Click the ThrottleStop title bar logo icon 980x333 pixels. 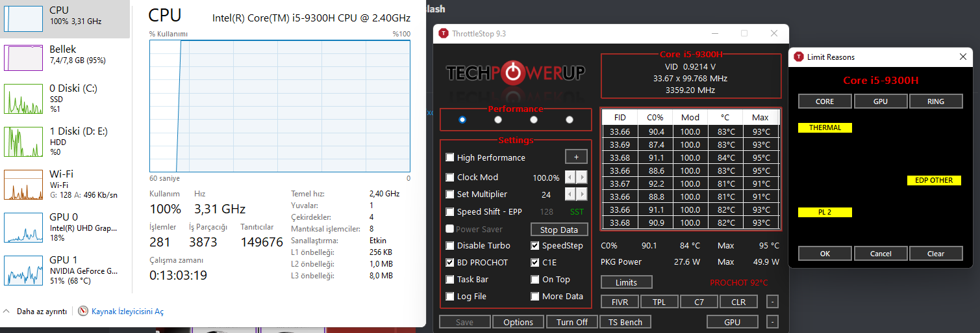[x=444, y=33]
